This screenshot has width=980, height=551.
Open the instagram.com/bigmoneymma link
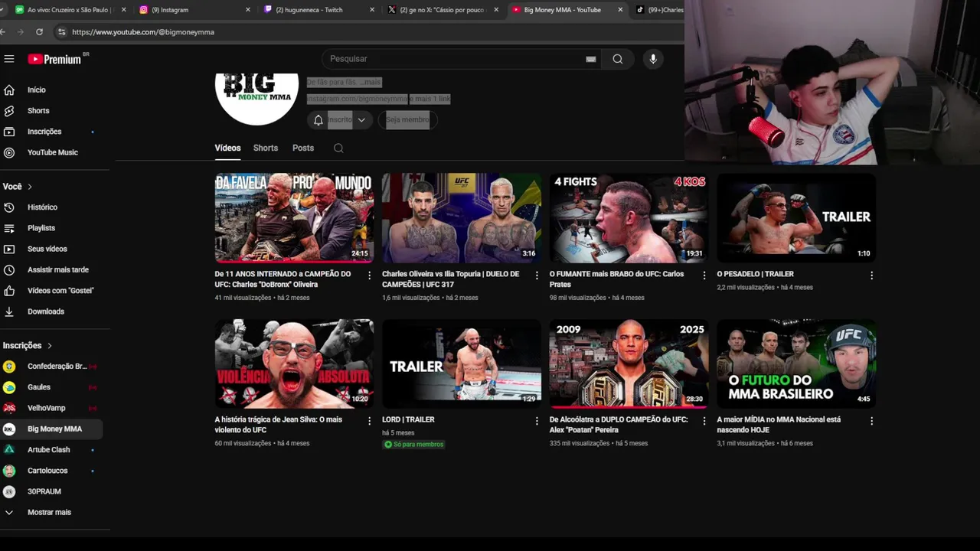pyautogui.click(x=357, y=99)
